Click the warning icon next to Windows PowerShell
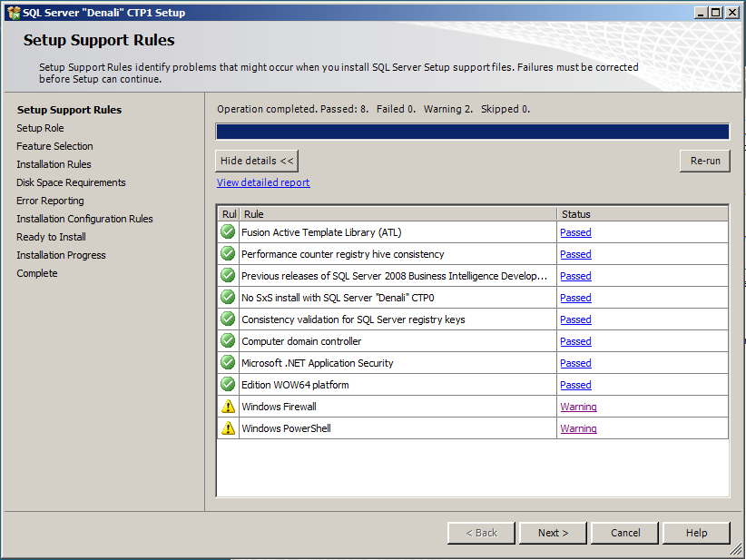Image resolution: width=746 pixels, height=560 pixels. 227,428
